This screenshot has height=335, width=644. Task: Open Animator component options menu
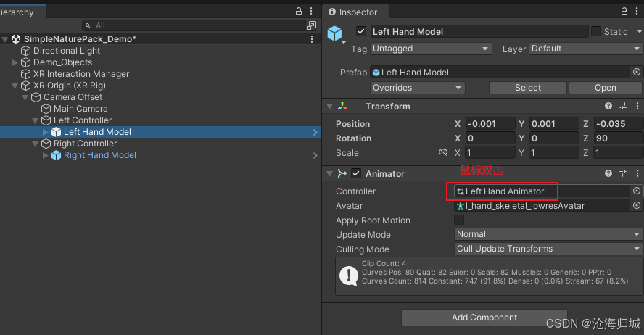(637, 173)
